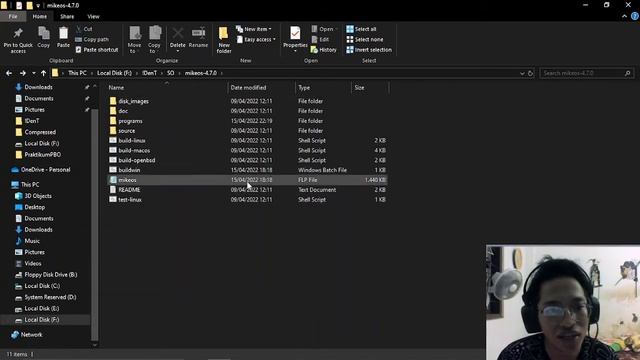Click SO in address breadcrumb

point(170,73)
